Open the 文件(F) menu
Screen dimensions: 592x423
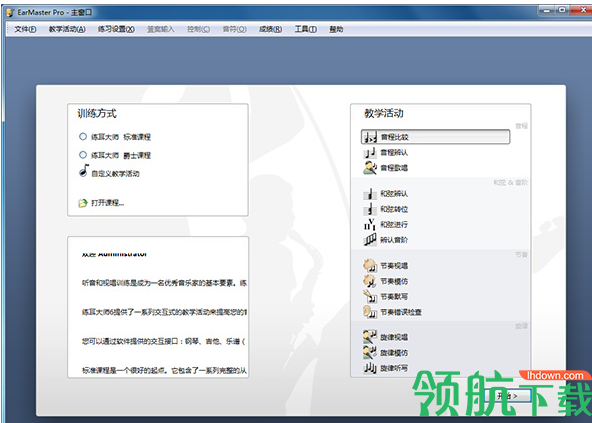click(x=25, y=29)
